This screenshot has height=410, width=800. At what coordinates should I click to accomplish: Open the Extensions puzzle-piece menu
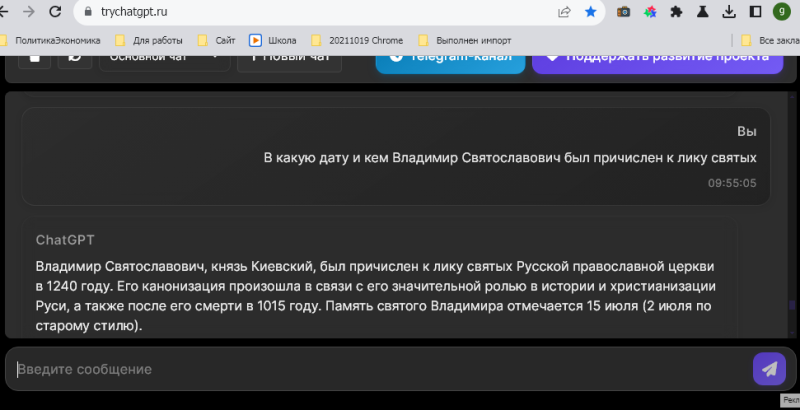[676, 12]
